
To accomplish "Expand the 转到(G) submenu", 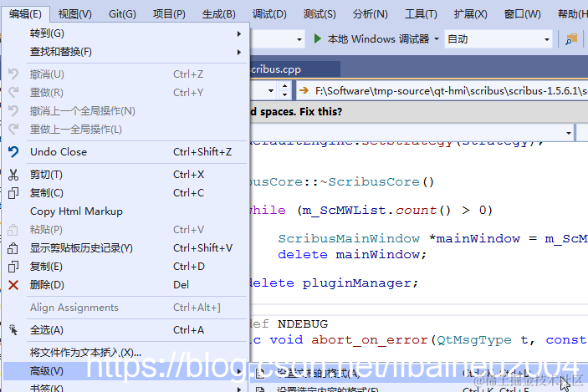I will click(x=125, y=33).
